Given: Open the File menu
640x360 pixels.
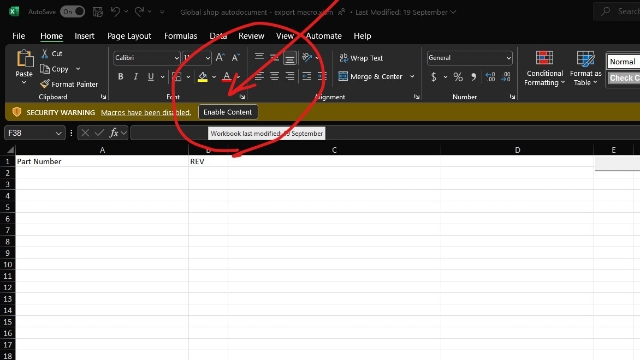Looking at the screenshot, I should coord(18,36).
